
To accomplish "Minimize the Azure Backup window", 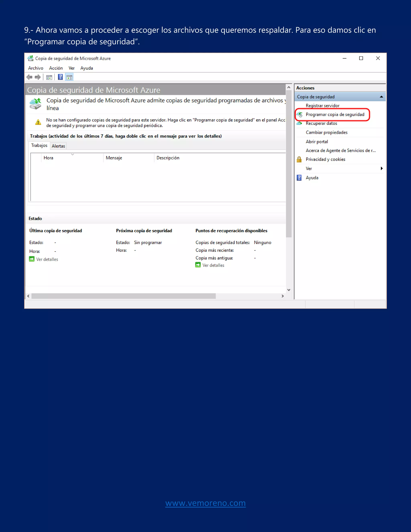I will click(x=345, y=58).
